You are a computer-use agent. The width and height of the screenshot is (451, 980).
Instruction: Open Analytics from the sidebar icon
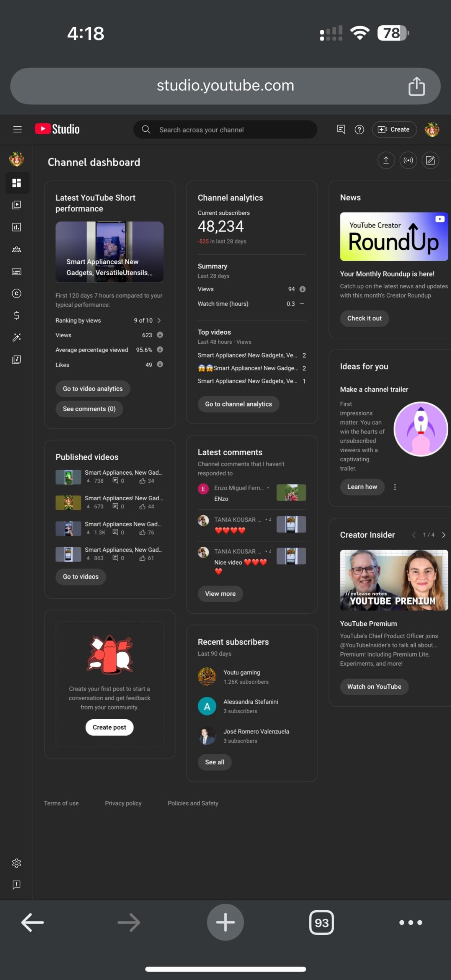[16, 227]
